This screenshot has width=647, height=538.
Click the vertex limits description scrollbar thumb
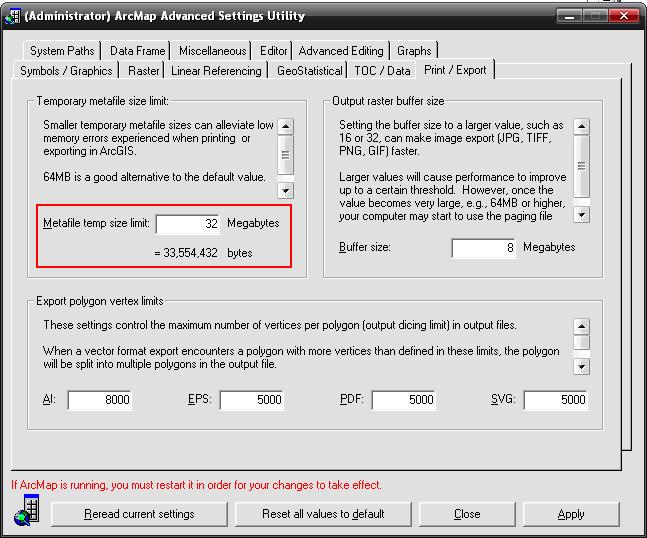click(x=581, y=342)
